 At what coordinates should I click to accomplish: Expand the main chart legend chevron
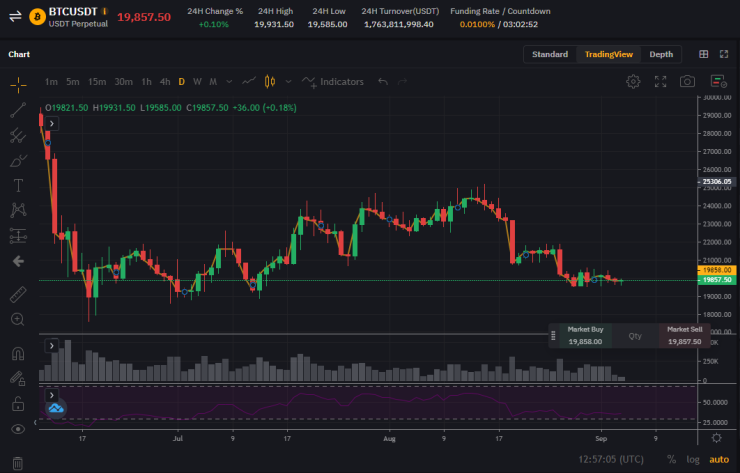coord(51,124)
